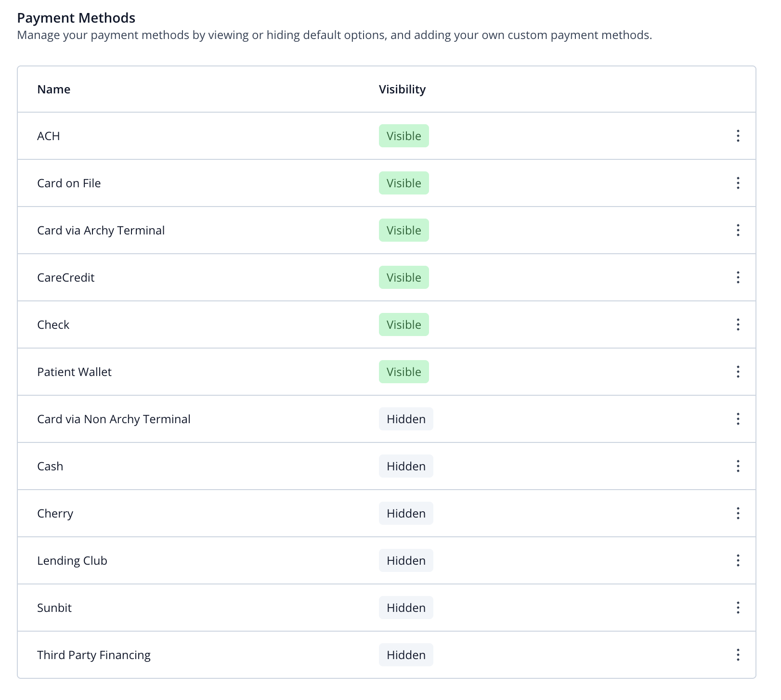Viewport: 781px width, 700px height.
Task: Select the Card on File name
Action: pyautogui.click(x=69, y=183)
